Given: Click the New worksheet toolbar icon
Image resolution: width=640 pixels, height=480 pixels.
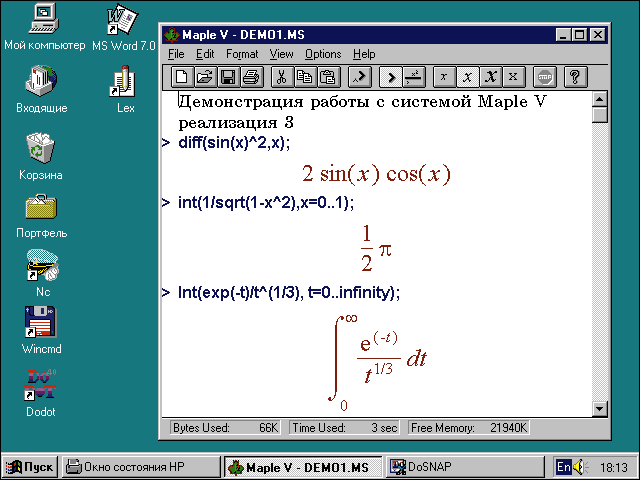Looking at the screenshot, I should (182, 76).
